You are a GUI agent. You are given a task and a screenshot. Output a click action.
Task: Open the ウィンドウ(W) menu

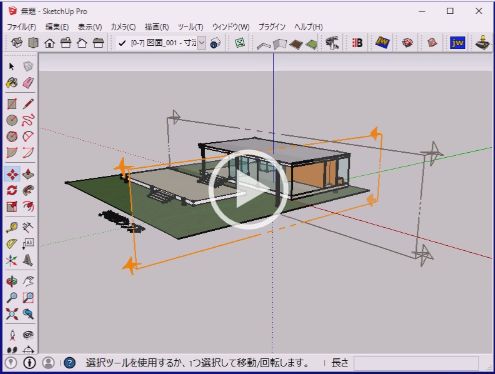coord(231,27)
